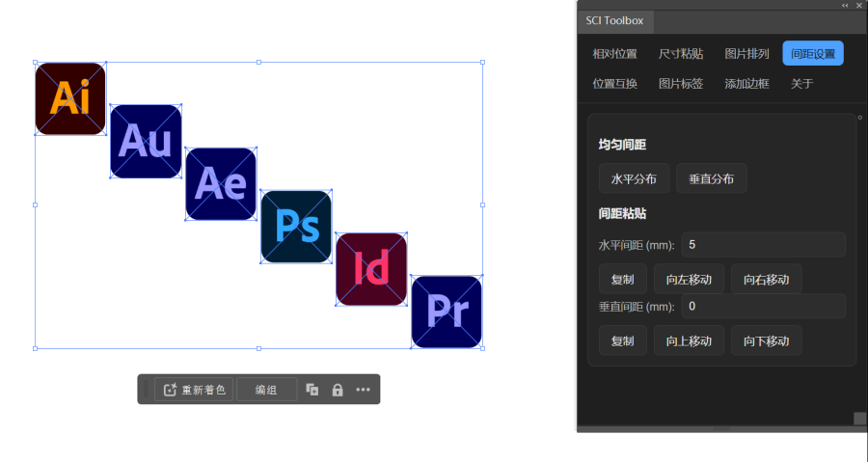Click the 水平间距 input field
Screen dimensions: 868x462
(x=764, y=245)
